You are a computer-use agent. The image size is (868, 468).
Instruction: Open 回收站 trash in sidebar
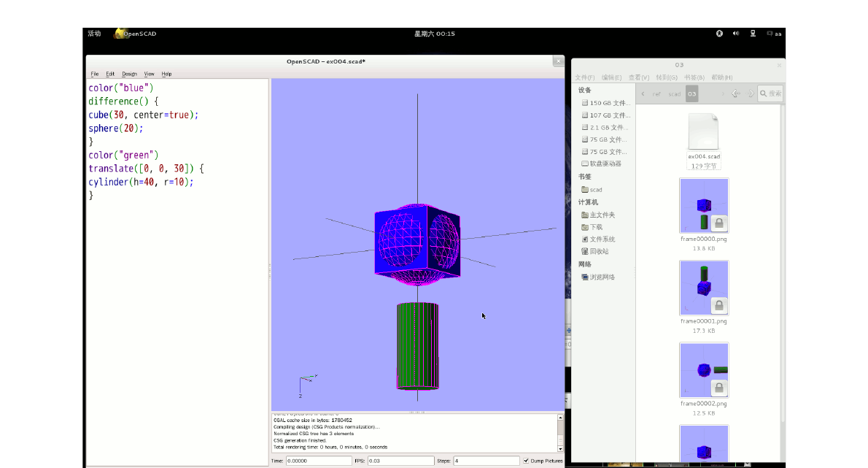click(x=595, y=251)
